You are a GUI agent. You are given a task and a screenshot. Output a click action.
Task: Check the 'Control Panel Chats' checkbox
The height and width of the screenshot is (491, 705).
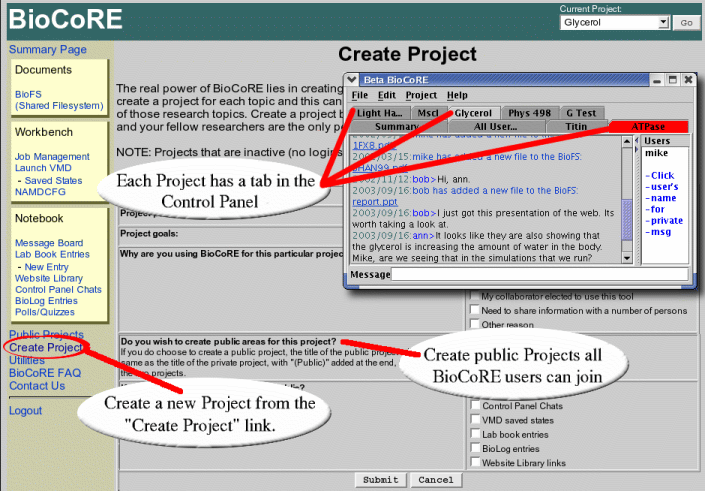click(474, 406)
